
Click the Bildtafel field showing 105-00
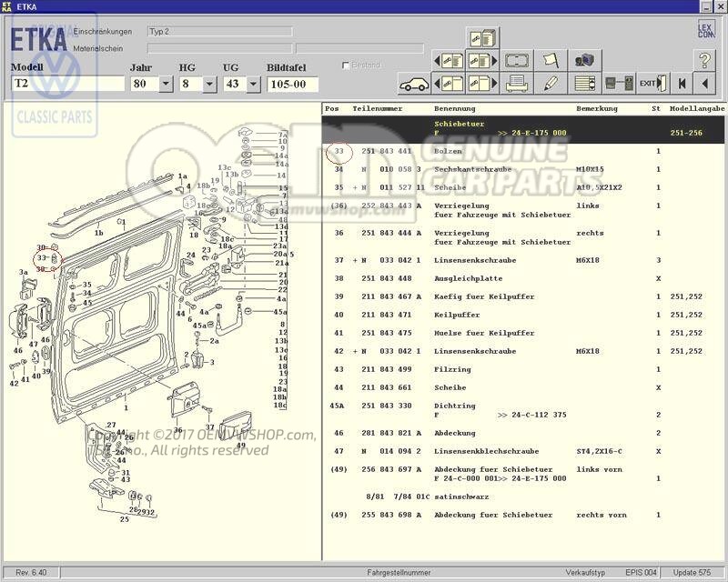point(292,84)
